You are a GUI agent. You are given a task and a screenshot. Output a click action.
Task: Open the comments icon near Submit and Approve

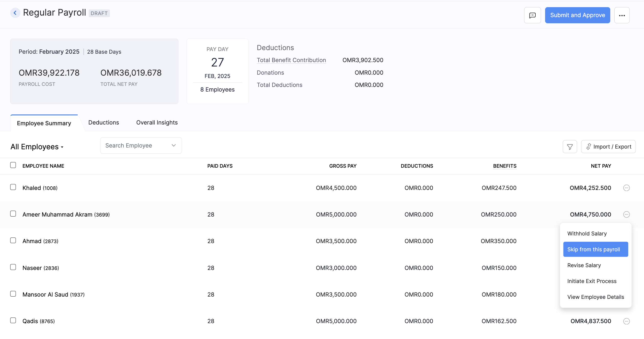click(x=533, y=15)
